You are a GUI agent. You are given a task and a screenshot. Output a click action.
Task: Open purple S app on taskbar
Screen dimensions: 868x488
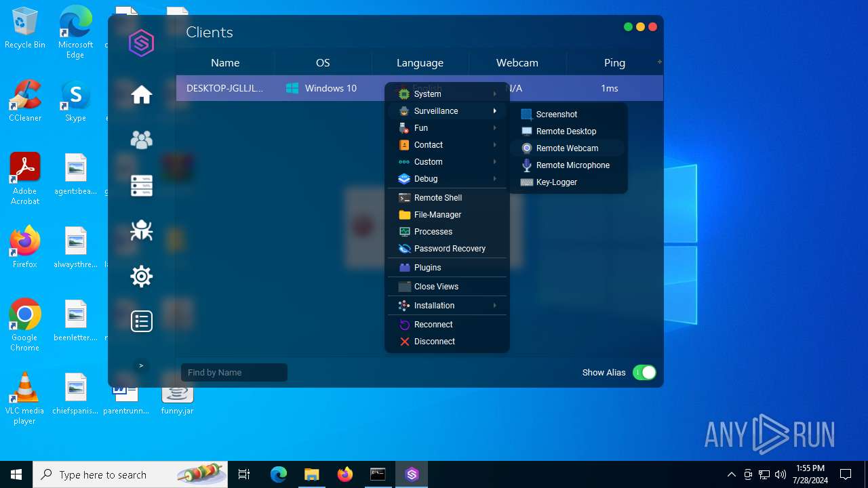(412, 474)
